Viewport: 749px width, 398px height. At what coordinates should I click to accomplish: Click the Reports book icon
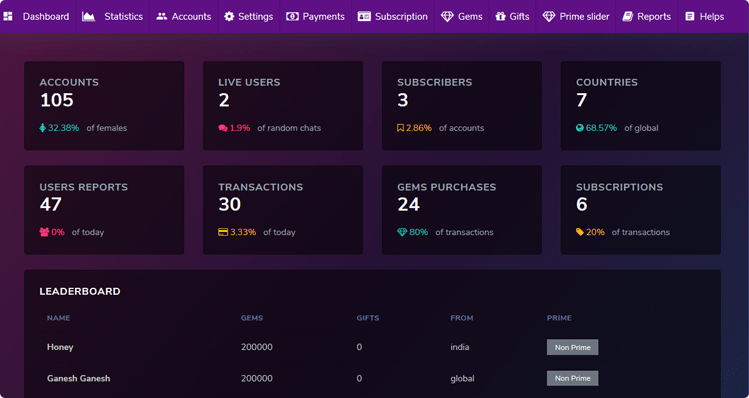tap(627, 17)
